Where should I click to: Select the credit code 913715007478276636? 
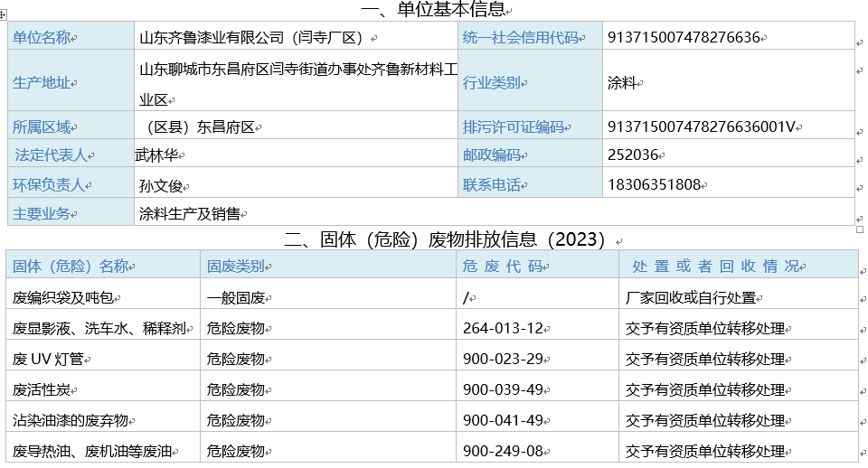point(684,37)
